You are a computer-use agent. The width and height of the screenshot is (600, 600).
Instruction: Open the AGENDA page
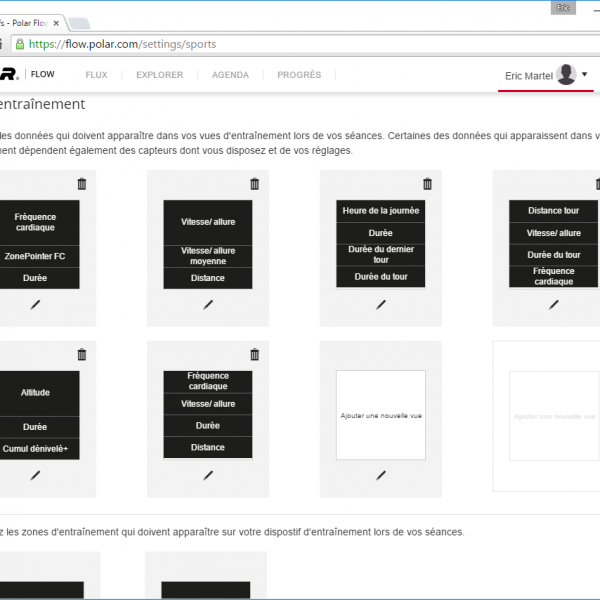[230, 75]
